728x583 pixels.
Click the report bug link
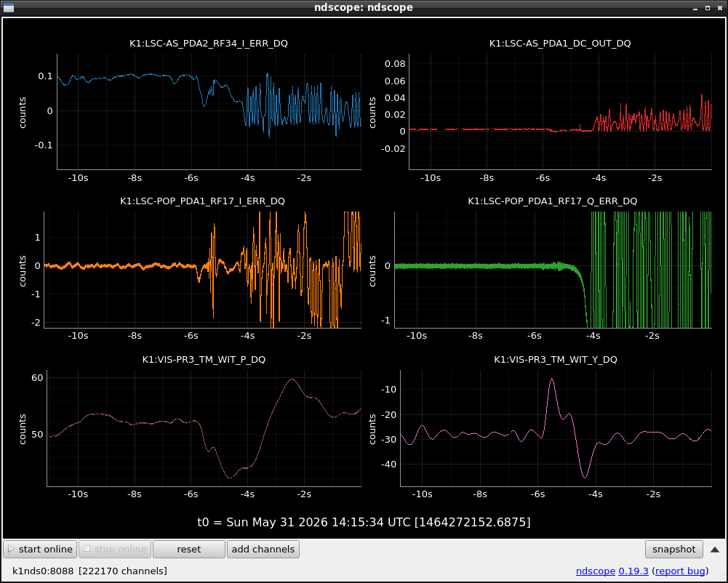680,571
